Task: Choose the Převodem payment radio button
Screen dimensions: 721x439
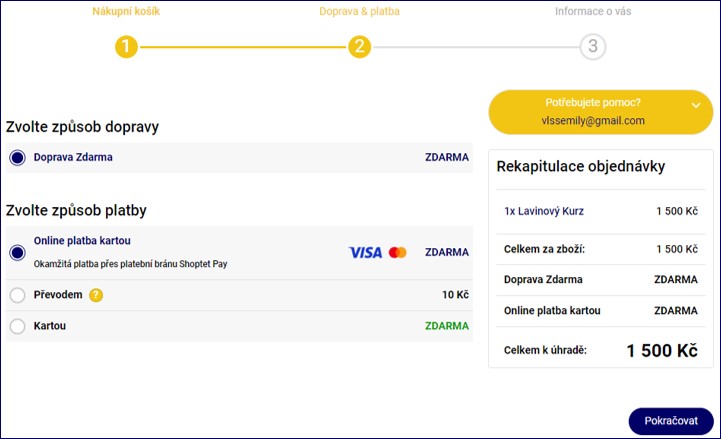Action: click(17, 295)
